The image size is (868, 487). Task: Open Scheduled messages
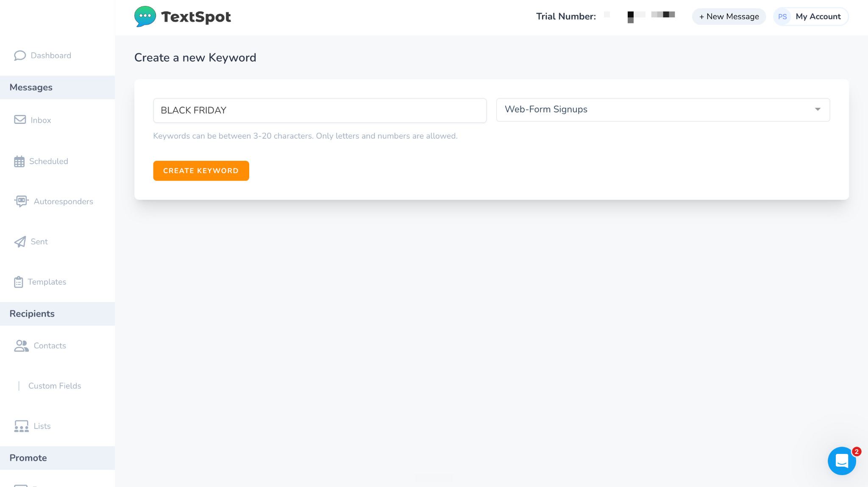[49, 161]
